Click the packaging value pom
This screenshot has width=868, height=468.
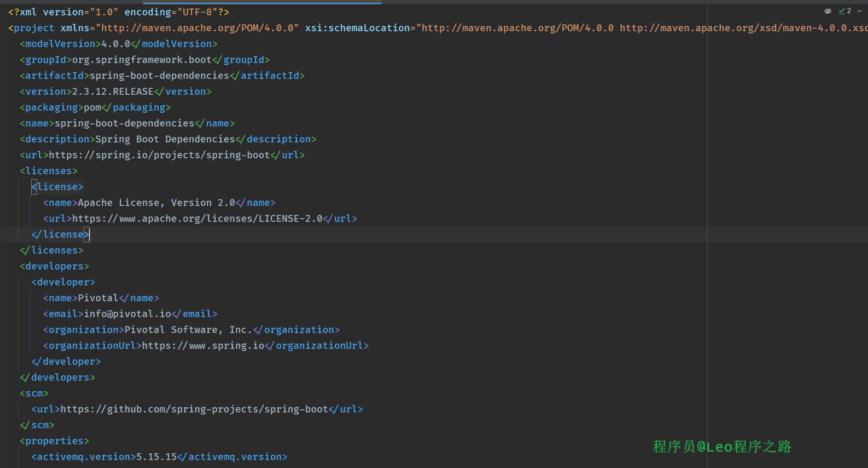coord(92,107)
